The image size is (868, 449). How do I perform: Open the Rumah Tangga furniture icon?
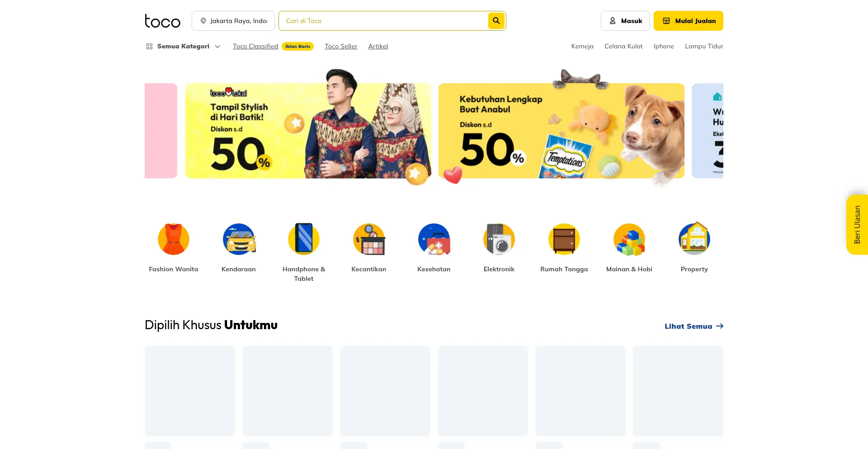[564, 239]
